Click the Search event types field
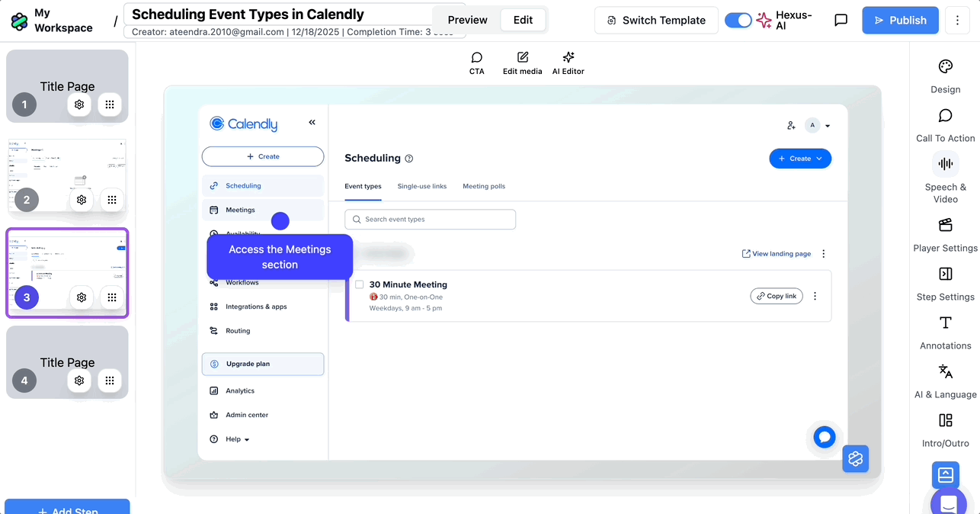The image size is (980, 514). click(431, 219)
